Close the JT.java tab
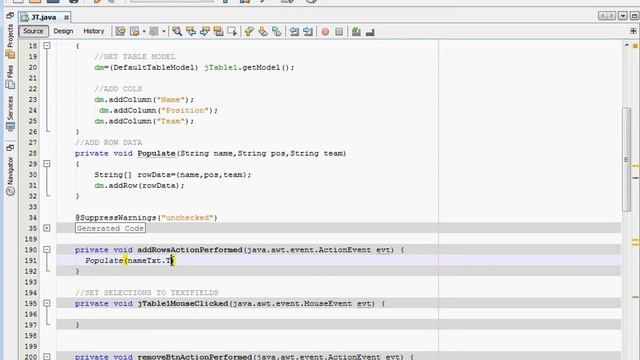The height and width of the screenshot is (360, 640). tap(66, 17)
